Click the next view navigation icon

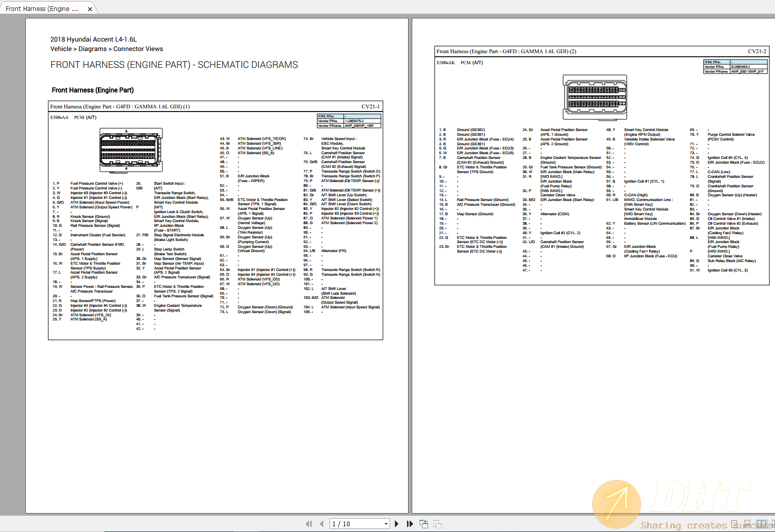click(437, 524)
